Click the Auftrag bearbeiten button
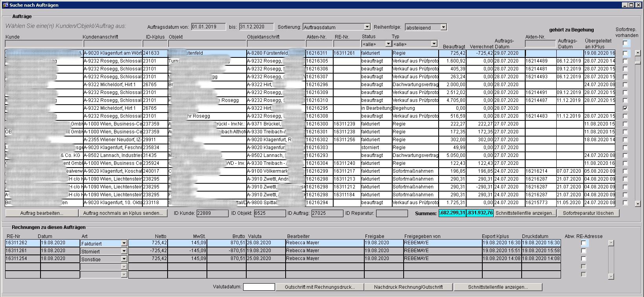 pos(42,213)
